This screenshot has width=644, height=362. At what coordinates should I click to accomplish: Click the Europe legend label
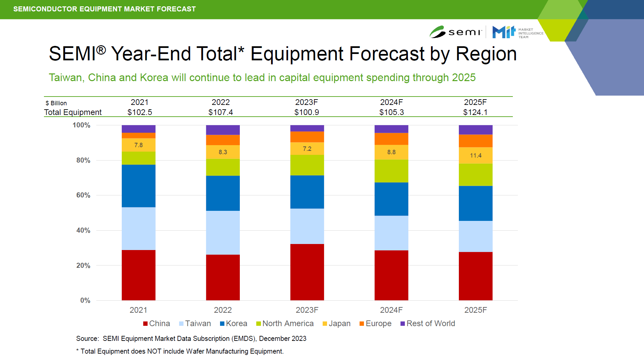379,323
